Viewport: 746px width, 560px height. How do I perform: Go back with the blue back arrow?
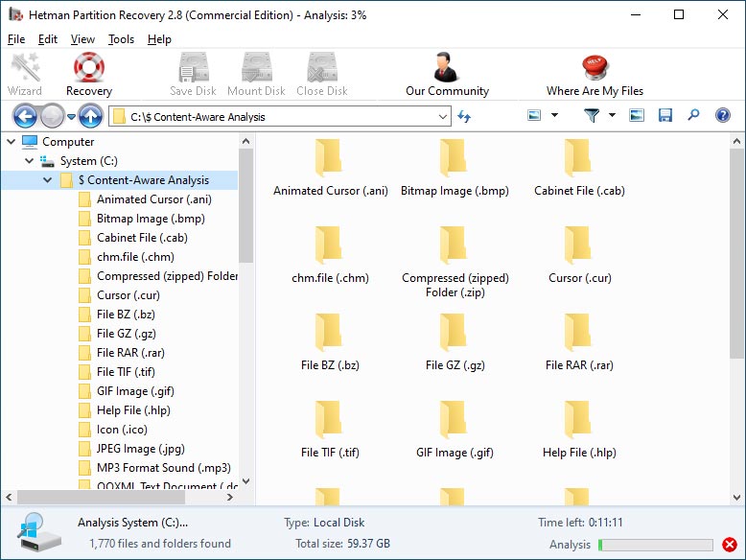(25, 116)
